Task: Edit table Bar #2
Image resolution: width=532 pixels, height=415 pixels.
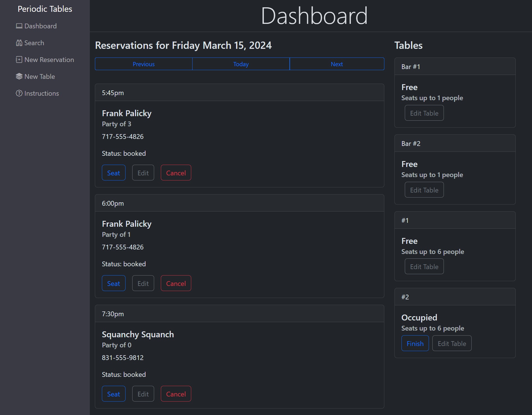Action: 424,190
